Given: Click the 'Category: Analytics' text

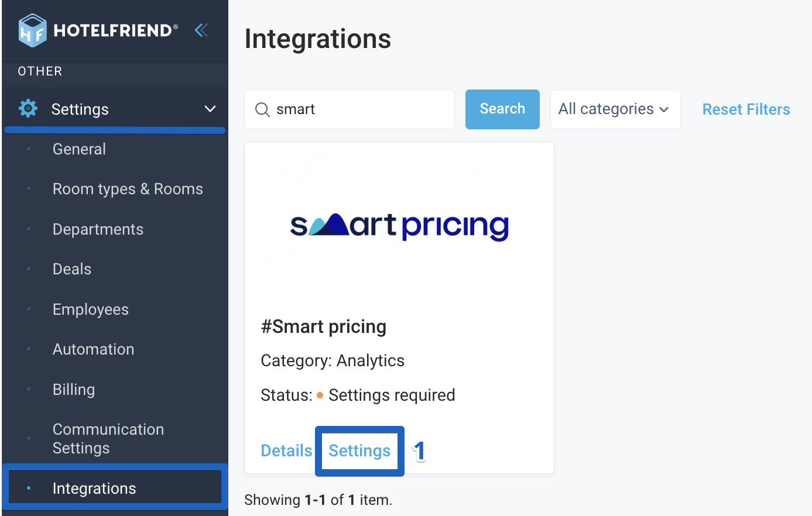Looking at the screenshot, I should [x=333, y=360].
